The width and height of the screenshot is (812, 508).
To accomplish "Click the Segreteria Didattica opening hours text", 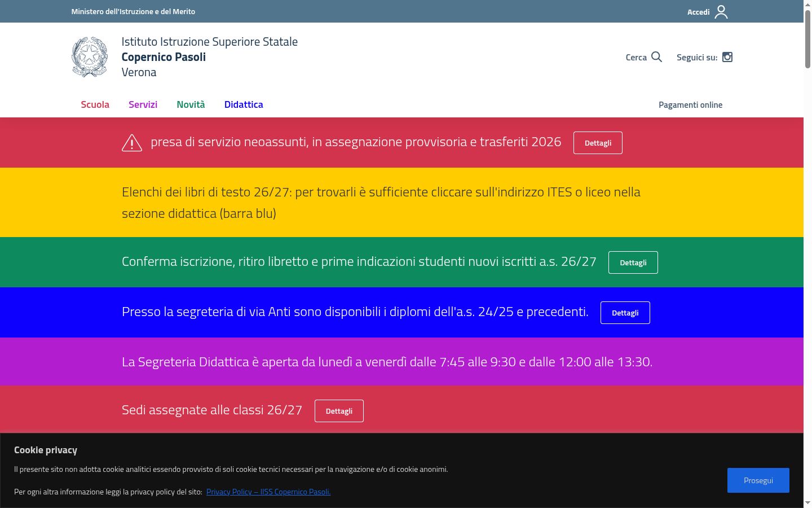I will pos(387,362).
